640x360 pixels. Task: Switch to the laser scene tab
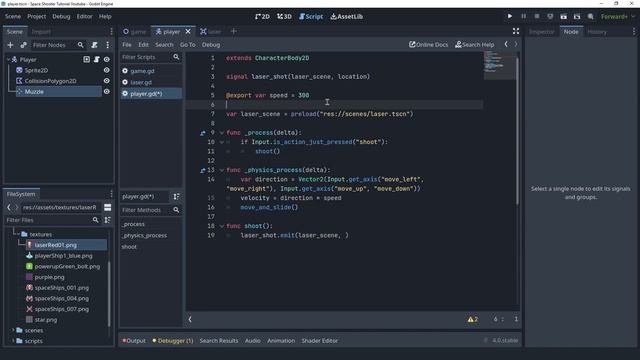[211, 31]
